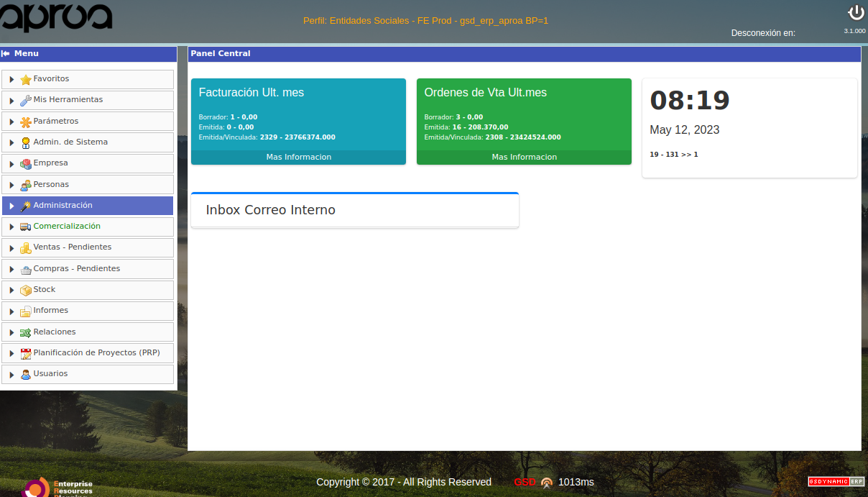Click the wrench icon for Mis Herramientas

pos(26,101)
